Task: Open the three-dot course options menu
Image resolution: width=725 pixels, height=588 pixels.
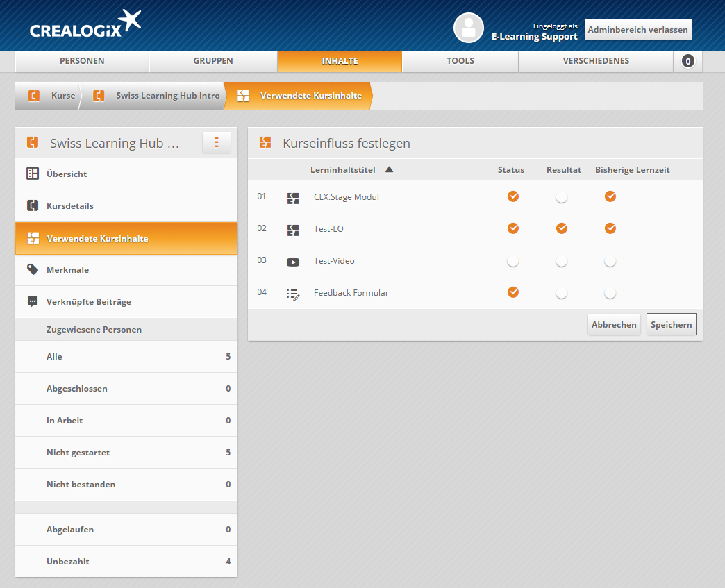Action: click(x=217, y=143)
